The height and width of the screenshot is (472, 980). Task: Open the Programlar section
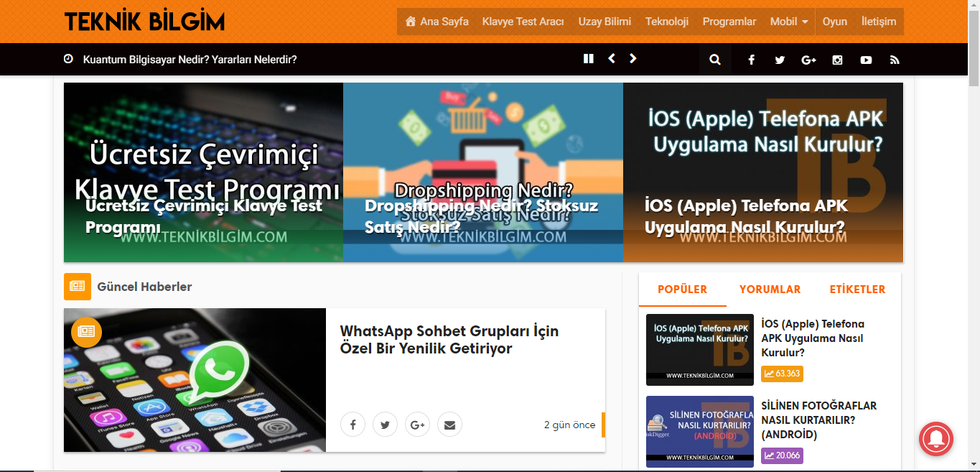point(729,22)
